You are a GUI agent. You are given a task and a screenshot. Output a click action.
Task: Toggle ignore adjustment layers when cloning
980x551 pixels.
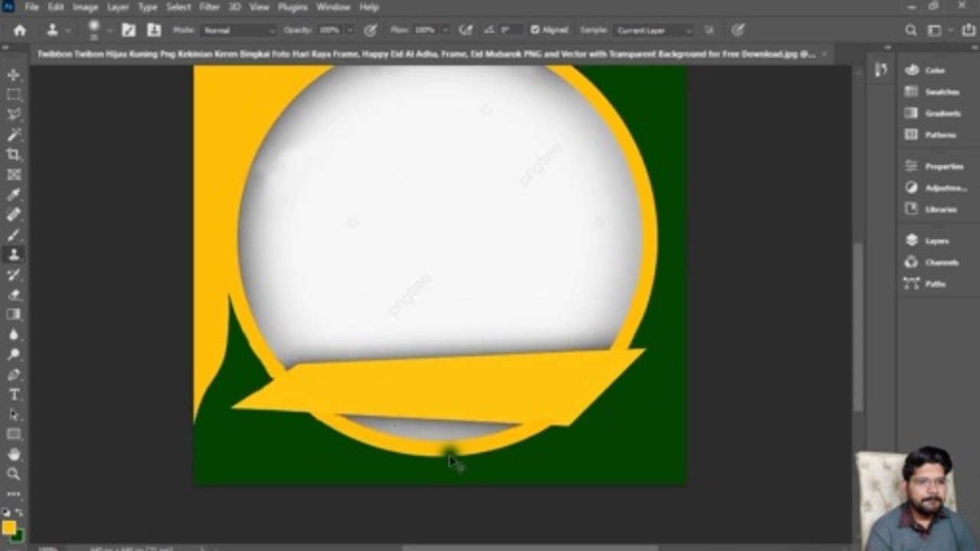coord(709,30)
